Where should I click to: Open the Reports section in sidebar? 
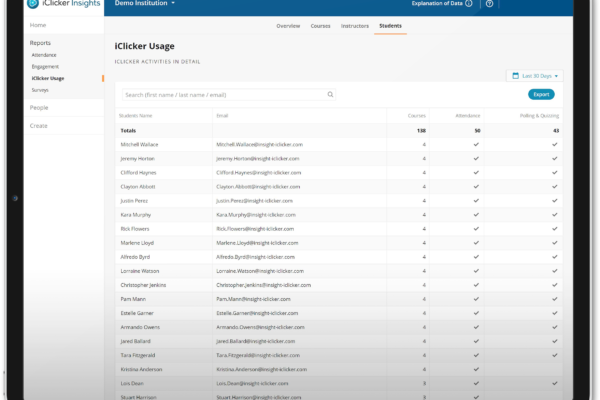click(x=40, y=43)
